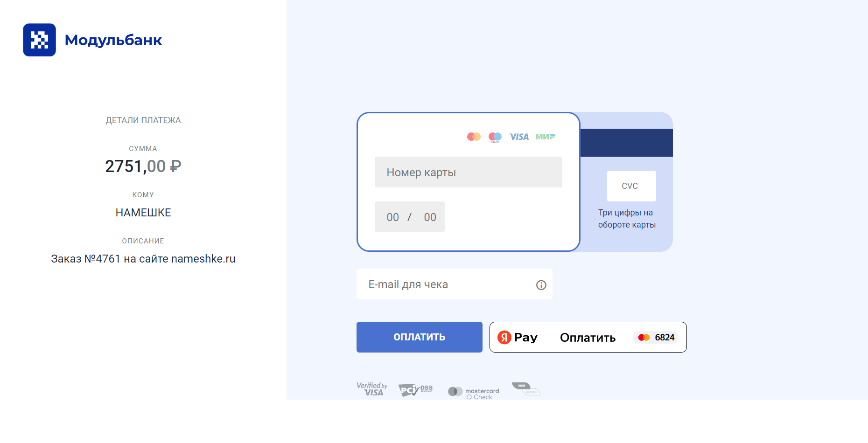Click the email info circle icon

click(x=541, y=285)
